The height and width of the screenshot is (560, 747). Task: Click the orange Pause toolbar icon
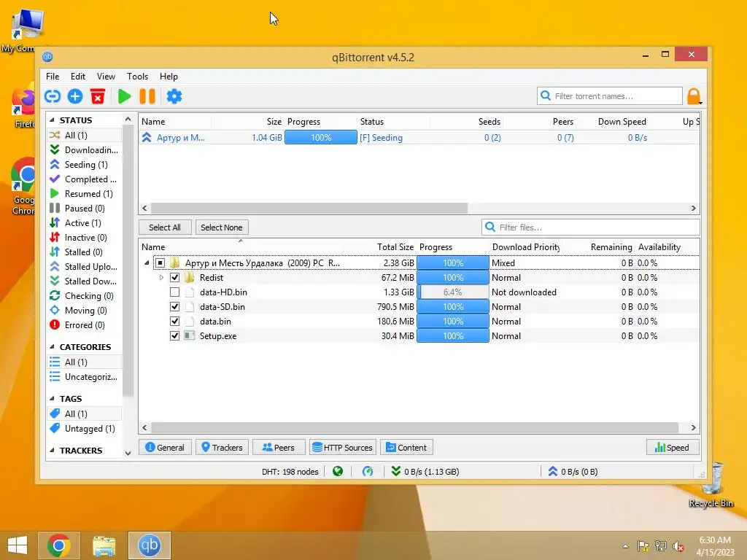(147, 96)
